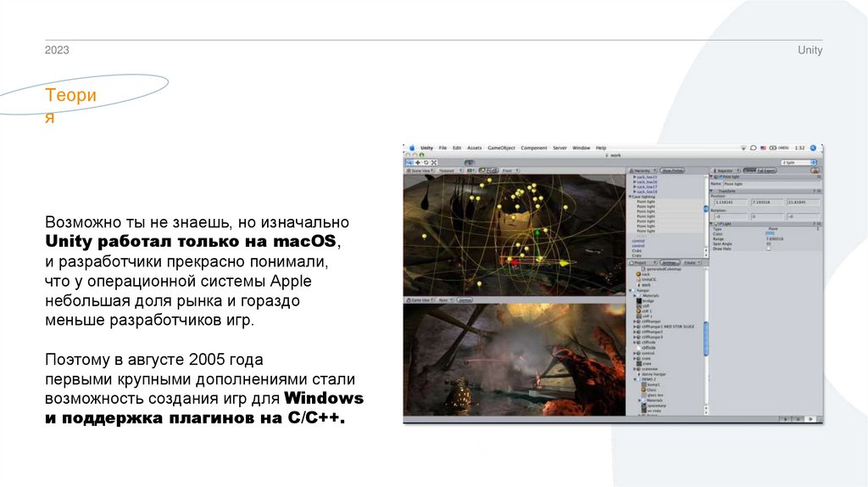Screen dimensions: 868x487
Task: Click first scene lighting toggle icon
Action: click(x=482, y=171)
